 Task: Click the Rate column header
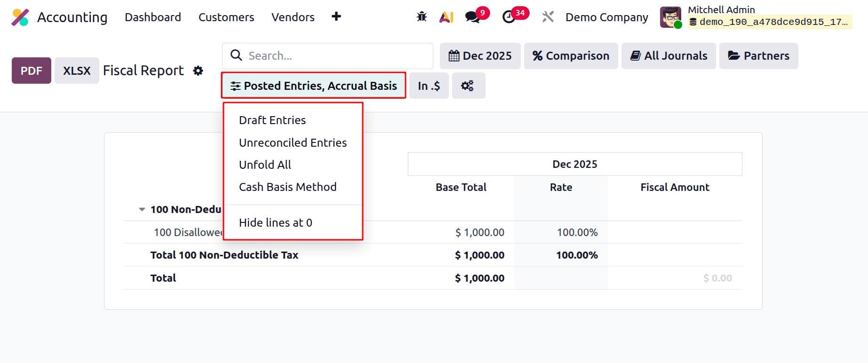561,187
